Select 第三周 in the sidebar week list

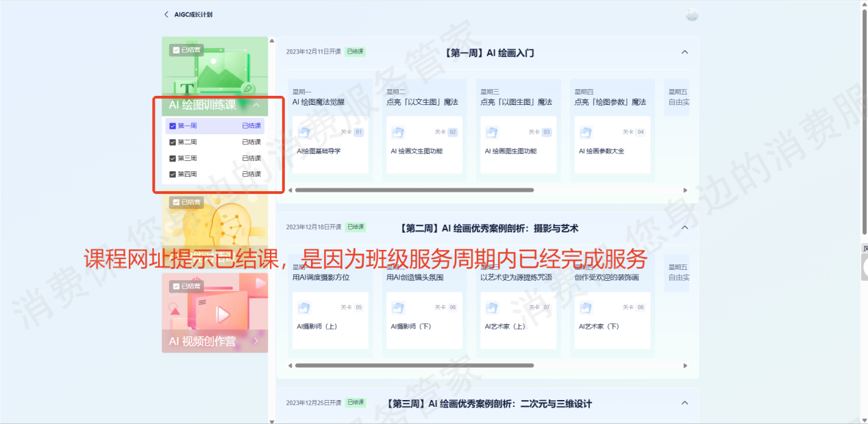(x=188, y=158)
